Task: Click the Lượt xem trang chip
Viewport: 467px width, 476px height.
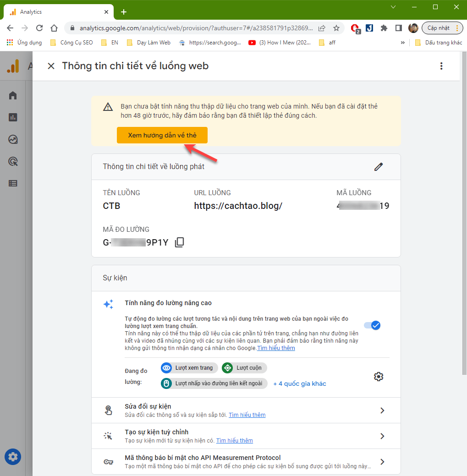Action: [x=189, y=368]
